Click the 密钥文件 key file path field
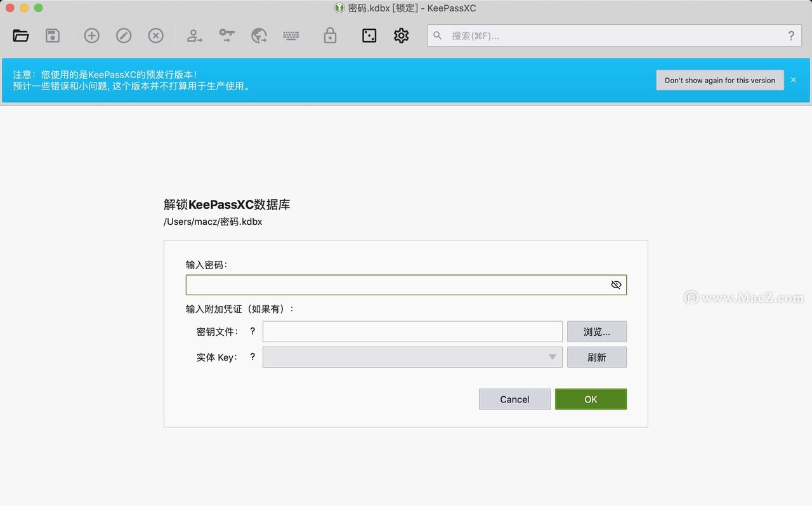Image resolution: width=812 pixels, height=506 pixels. (x=412, y=331)
